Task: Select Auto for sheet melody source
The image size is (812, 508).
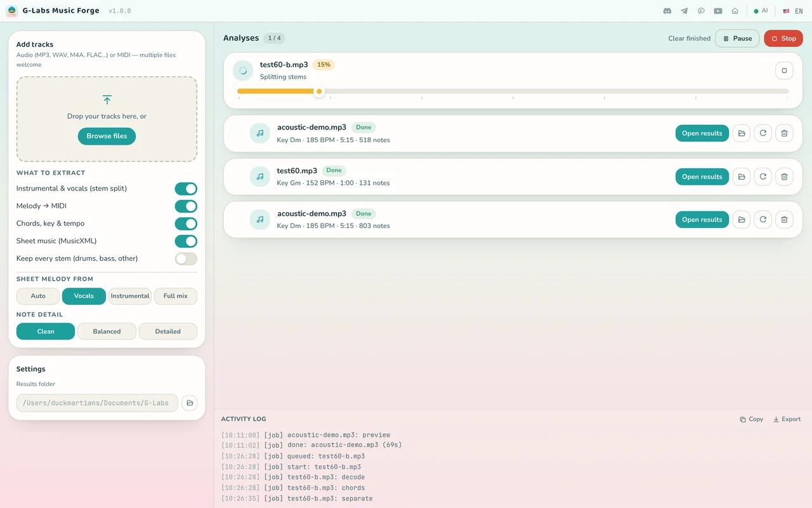Action: (x=38, y=296)
